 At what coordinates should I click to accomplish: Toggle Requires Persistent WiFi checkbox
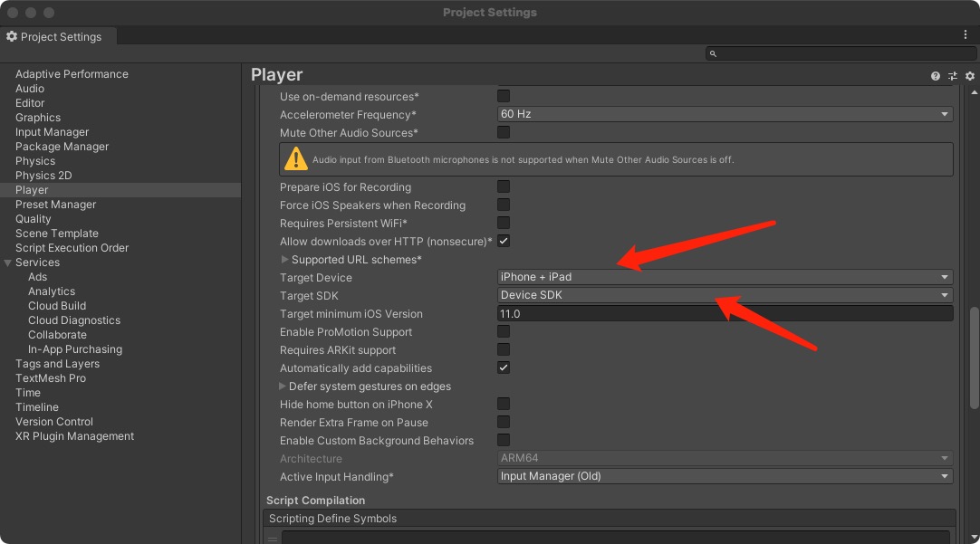(503, 223)
